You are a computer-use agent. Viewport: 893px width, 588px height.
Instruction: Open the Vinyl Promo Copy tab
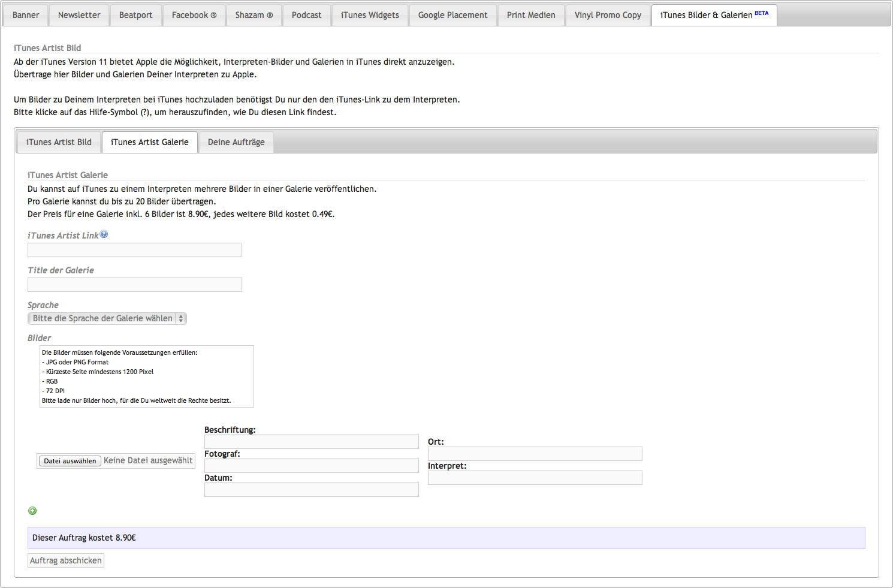coord(608,15)
